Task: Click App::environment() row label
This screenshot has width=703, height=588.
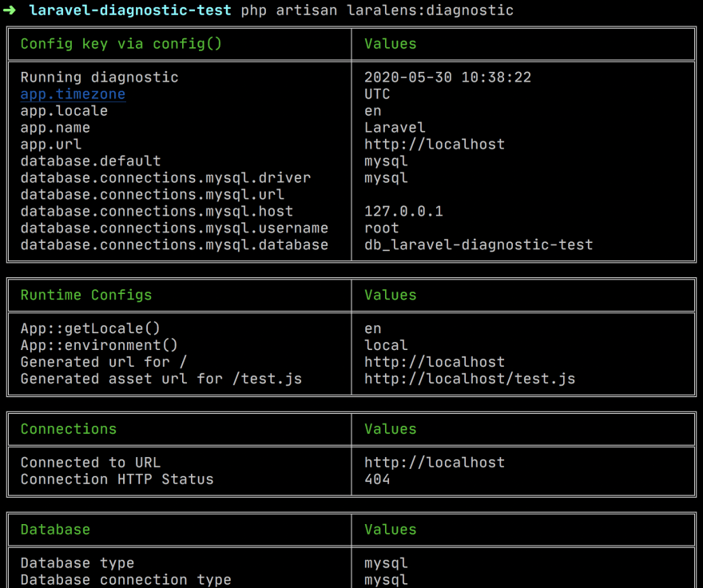Action: (99, 345)
